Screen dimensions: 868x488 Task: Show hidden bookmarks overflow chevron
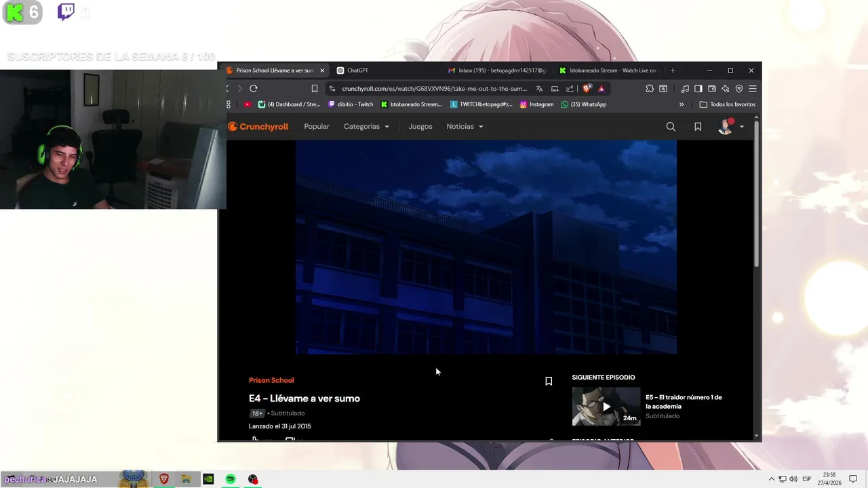[682, 104]
